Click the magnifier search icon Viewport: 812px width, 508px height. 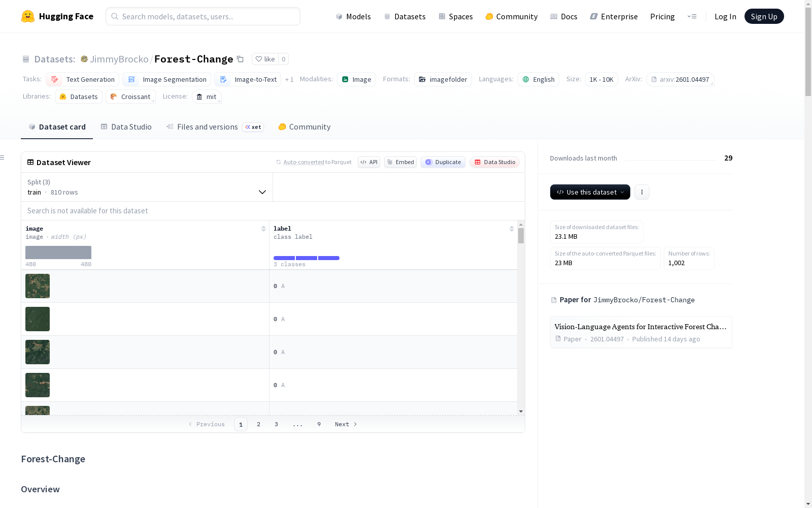point(115,16)
